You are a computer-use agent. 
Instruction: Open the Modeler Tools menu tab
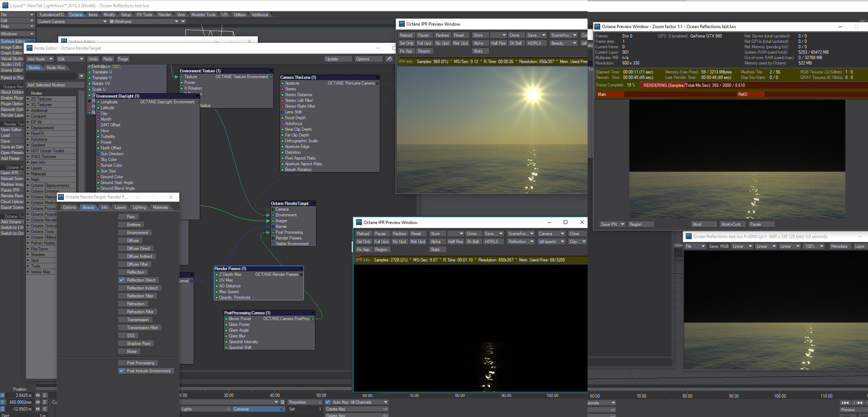pyautogui.click(x=203, y=15)
